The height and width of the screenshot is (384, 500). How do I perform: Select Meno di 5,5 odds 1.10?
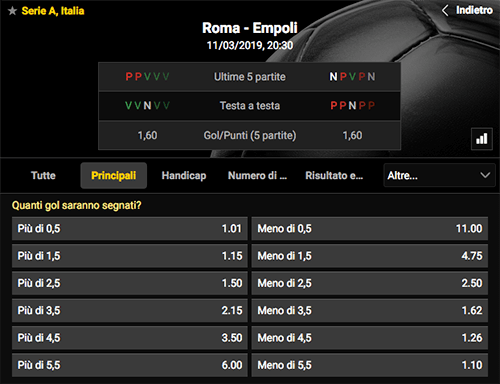click(370, 365)
